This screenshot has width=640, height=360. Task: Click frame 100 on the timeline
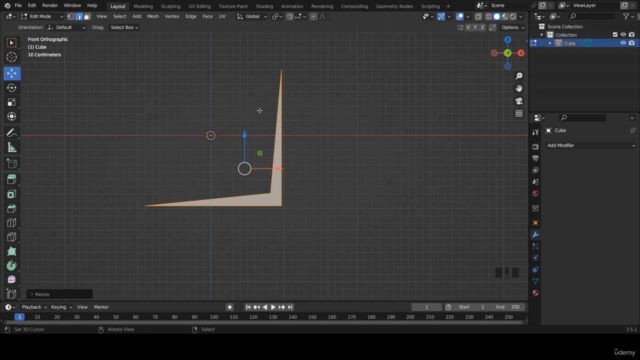pos(214,317)
